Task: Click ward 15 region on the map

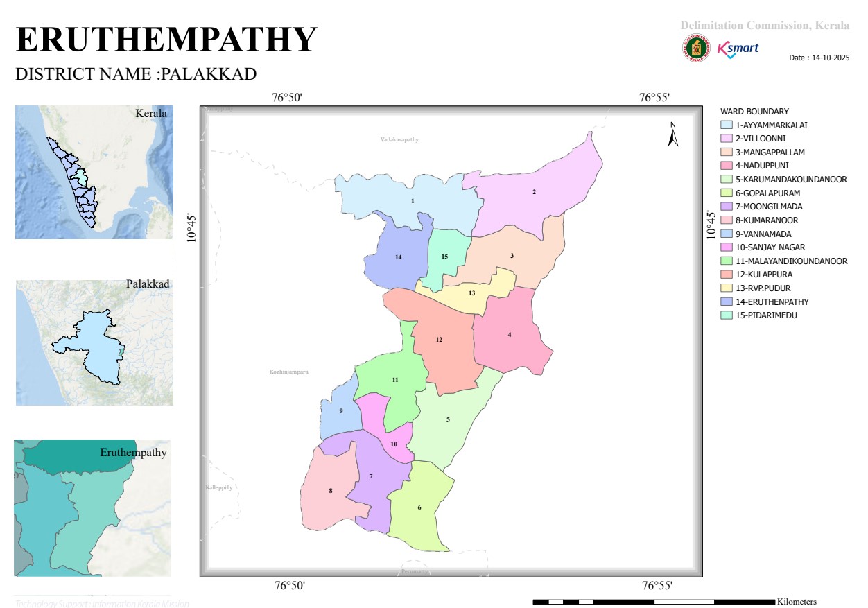Action: 445,257
